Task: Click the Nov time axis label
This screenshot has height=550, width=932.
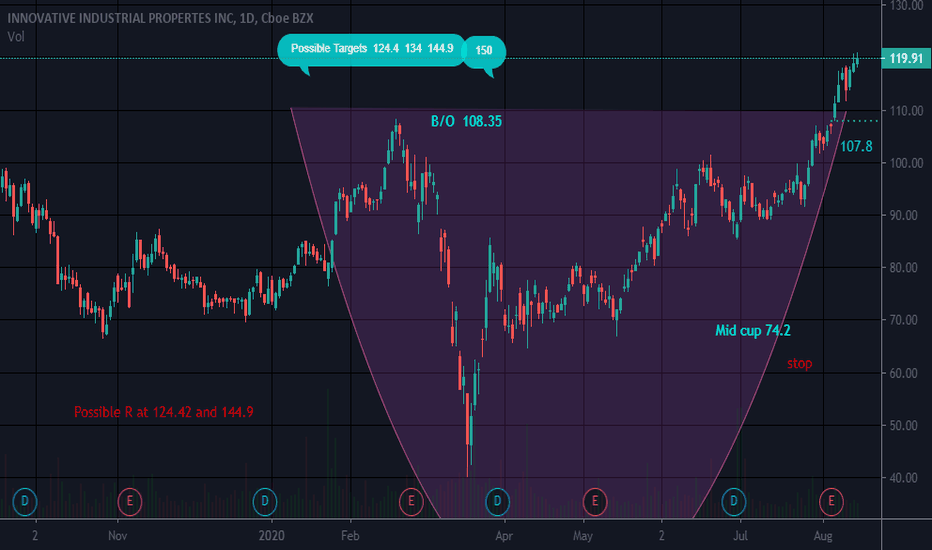Action: 118,536
